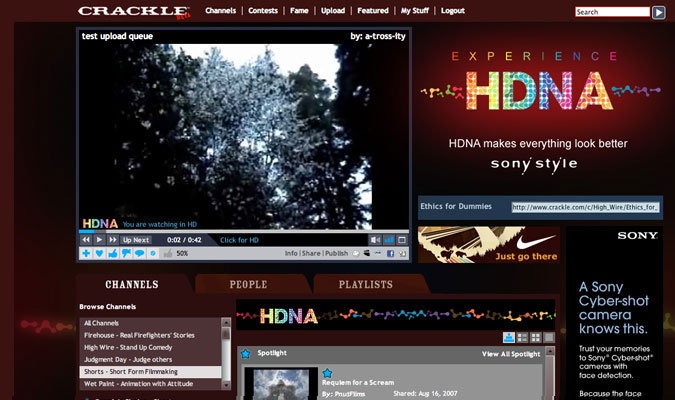Click View All Spotlight link

pos(511,354)
